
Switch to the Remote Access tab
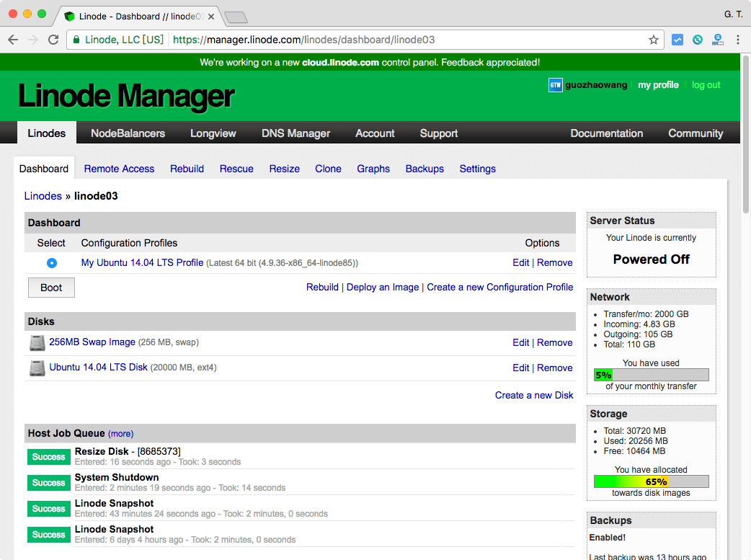pos(119,169)
